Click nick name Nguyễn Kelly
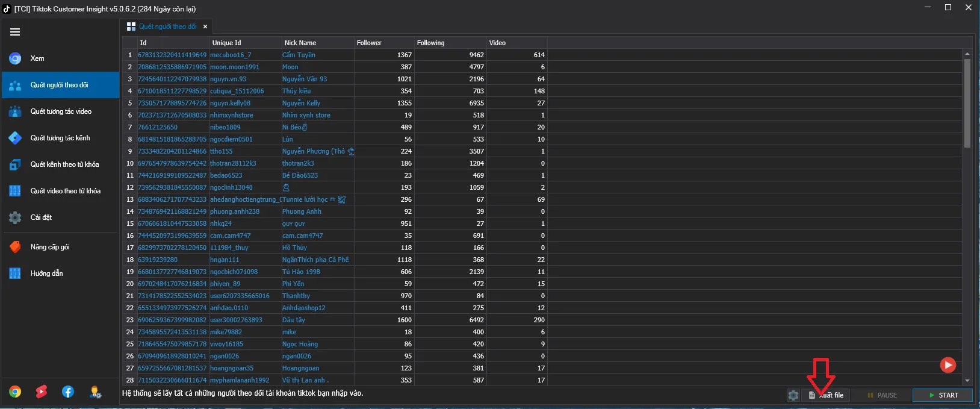 coord(302,103)
